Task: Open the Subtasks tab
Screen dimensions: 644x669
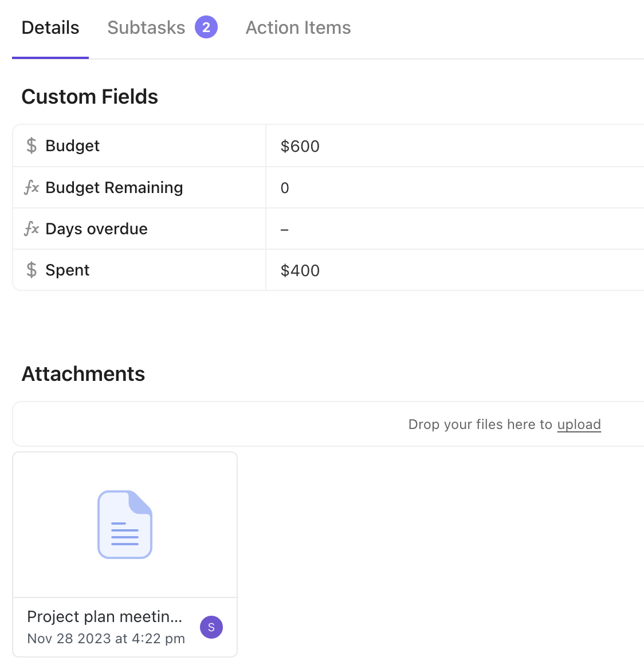Action: pos(146,27)
